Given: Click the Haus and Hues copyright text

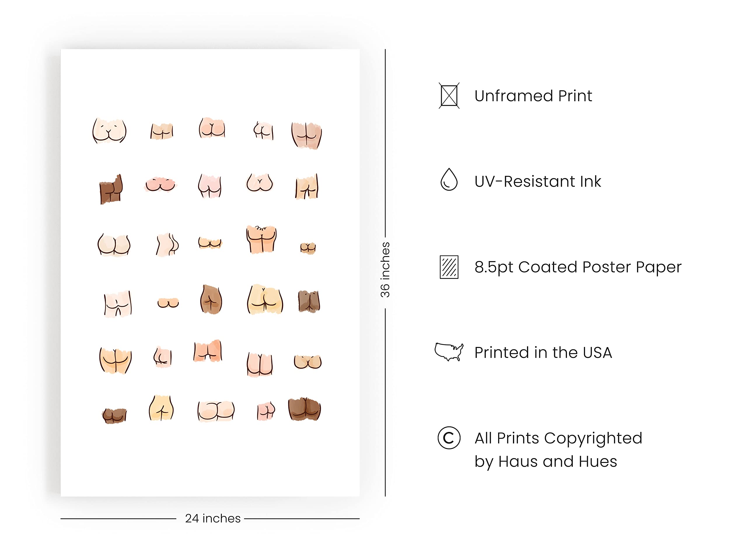Looking at the screenshot, I should pyautogui.click(x=558, y=450).
